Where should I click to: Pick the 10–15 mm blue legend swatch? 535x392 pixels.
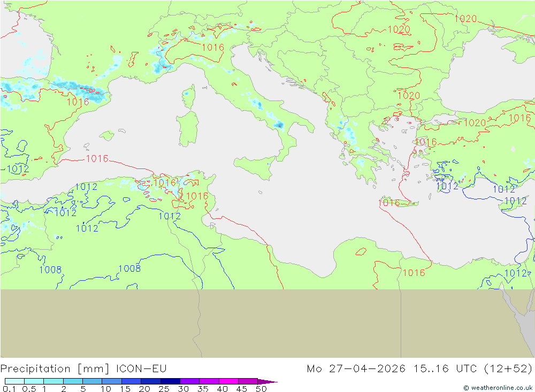coord(112,381)
